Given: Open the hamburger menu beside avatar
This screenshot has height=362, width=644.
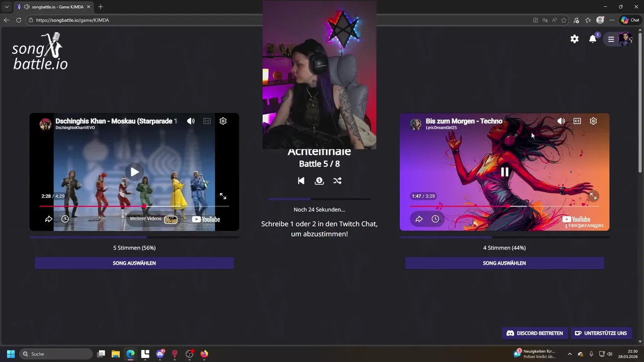Looking at the screenshot, I should click(611, 39).
